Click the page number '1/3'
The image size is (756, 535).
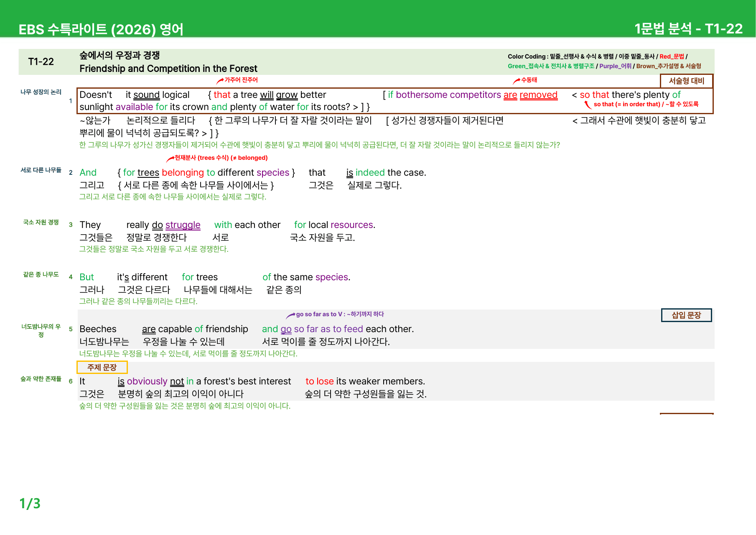click(x=30, y=504)
